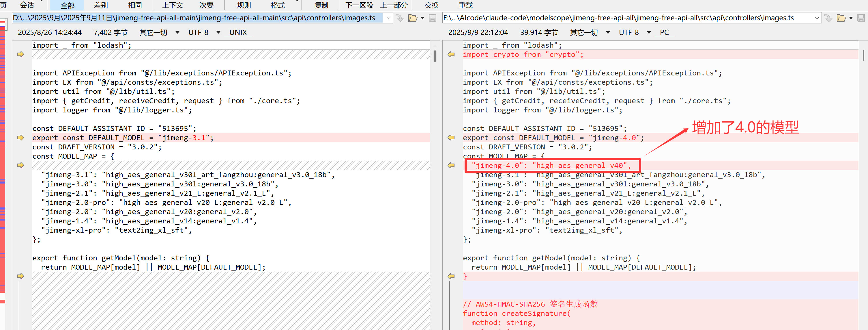
Task: Copy jimeng-4.0 line to left with arrow
Action: [451, 165]
